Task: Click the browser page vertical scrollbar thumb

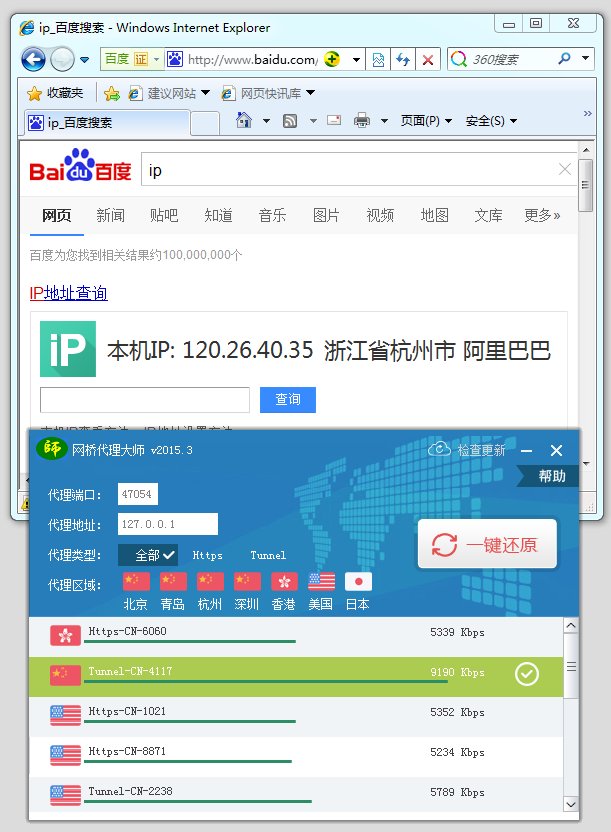Action: [x=585, y=185]
